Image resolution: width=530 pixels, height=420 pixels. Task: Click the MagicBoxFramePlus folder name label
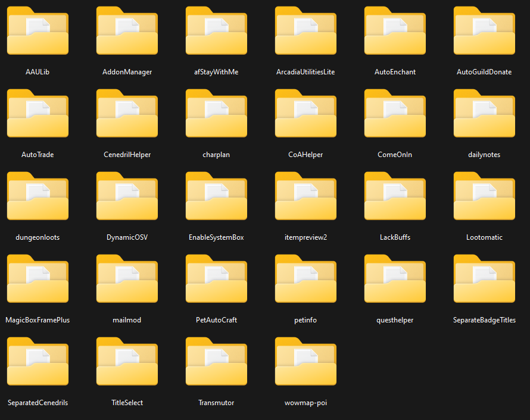[x=38, y=320]
